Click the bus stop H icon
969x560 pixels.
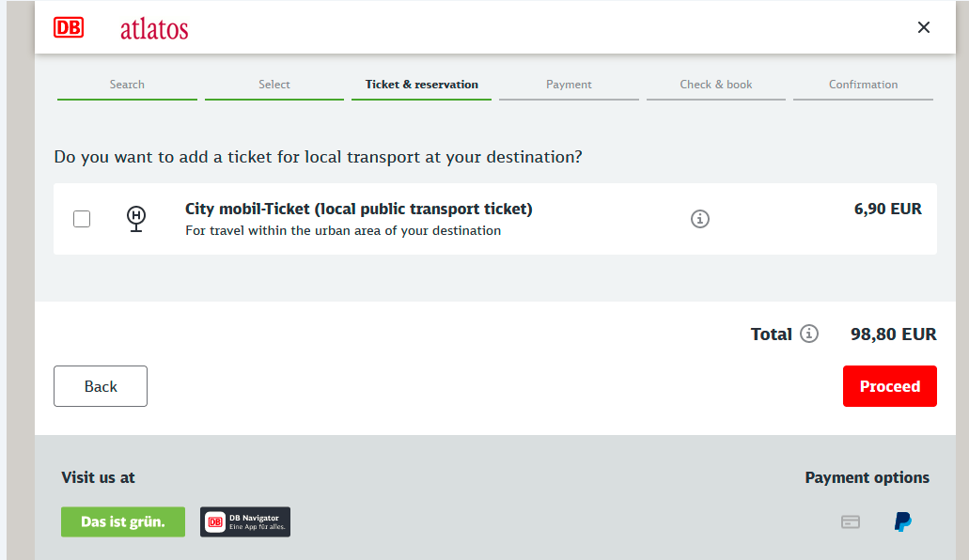[x=136, y=219]
